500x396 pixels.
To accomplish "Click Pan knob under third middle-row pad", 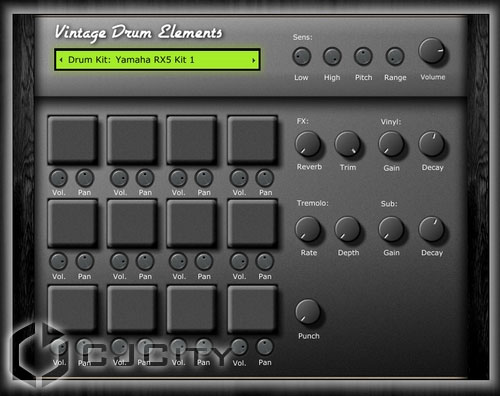I will (204, 261).
